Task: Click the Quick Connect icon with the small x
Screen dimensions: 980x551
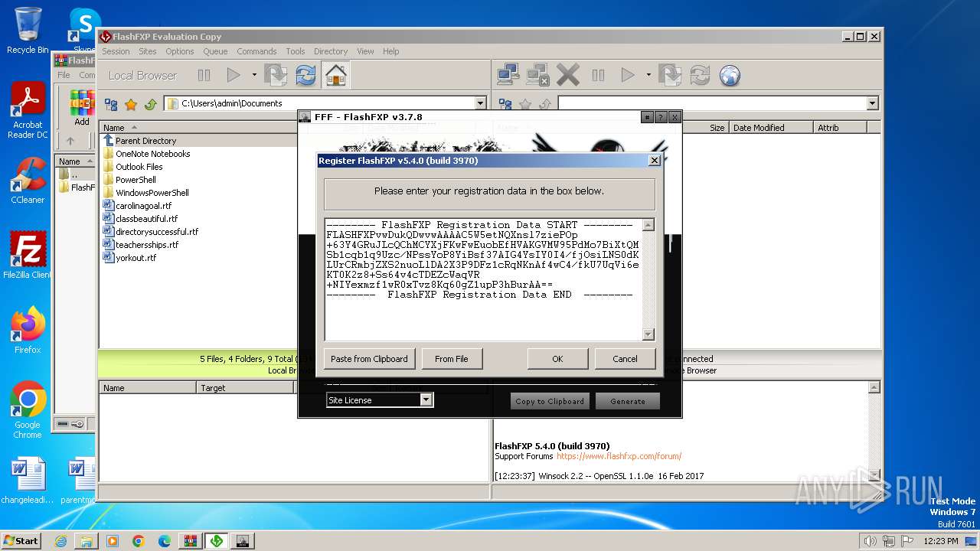Action: pyautogui.click(x=537, y=75)
